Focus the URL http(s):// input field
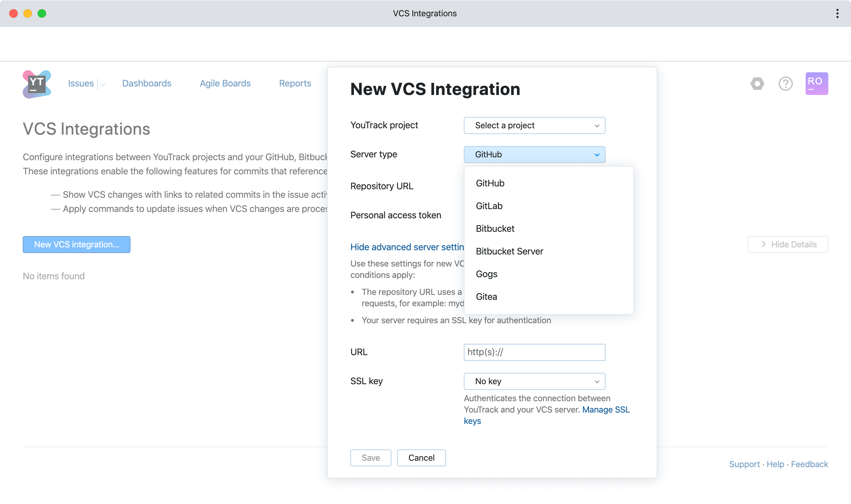Viewport: 851px width, 504px height. tap(534, 352)
